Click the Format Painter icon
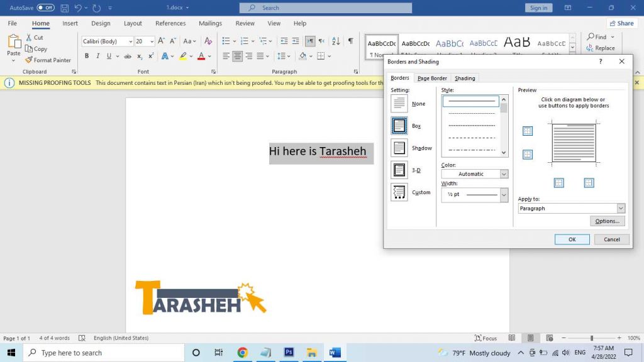 29,60
